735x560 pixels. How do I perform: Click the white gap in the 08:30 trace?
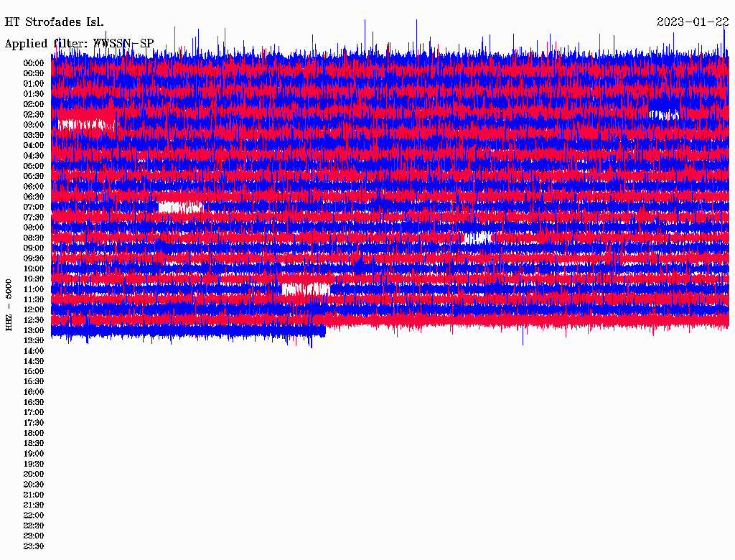pos(477,238)
